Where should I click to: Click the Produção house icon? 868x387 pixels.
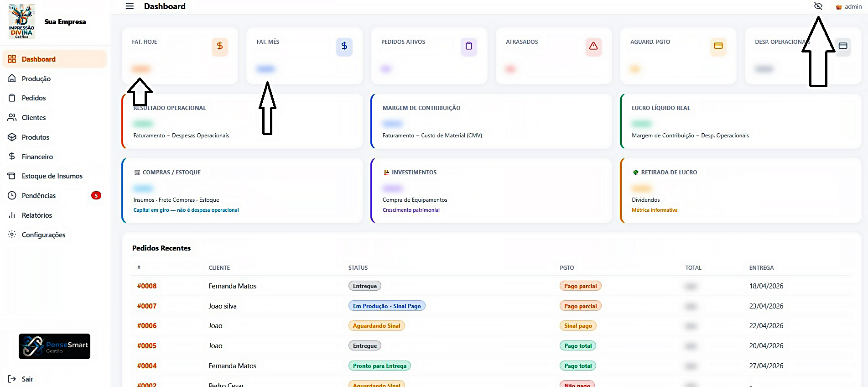point(12,78)
